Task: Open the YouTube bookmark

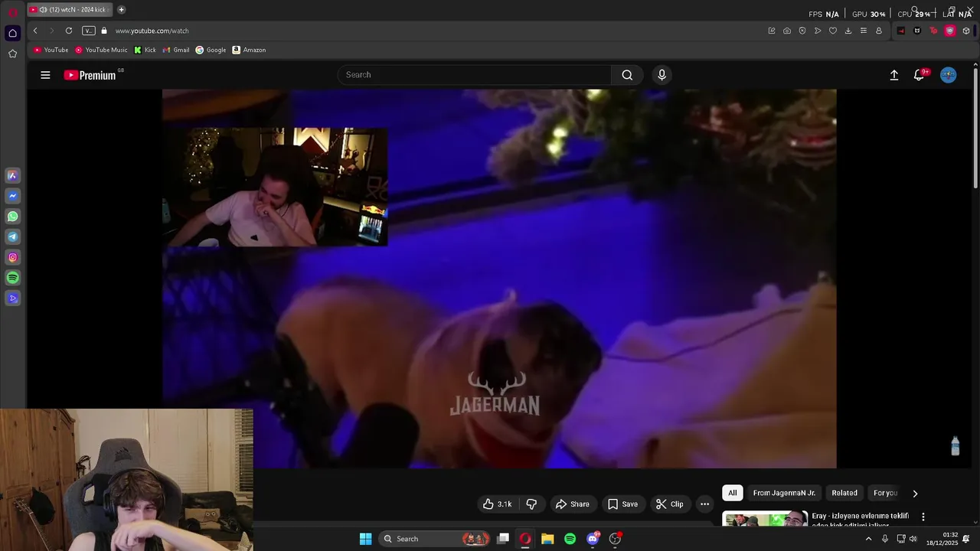Action: (51, 50)
